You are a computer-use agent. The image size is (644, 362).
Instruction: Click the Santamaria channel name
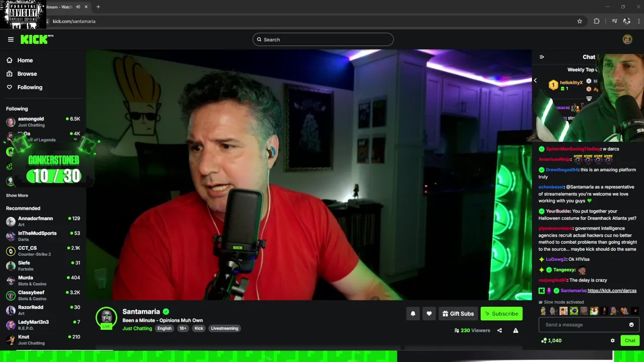pos(141,312)
